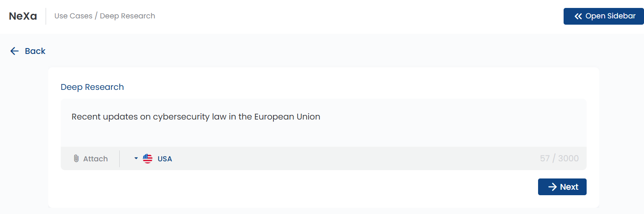Click the US flag icon
Viewport: 644px width, 214px height.
(148, 159)
